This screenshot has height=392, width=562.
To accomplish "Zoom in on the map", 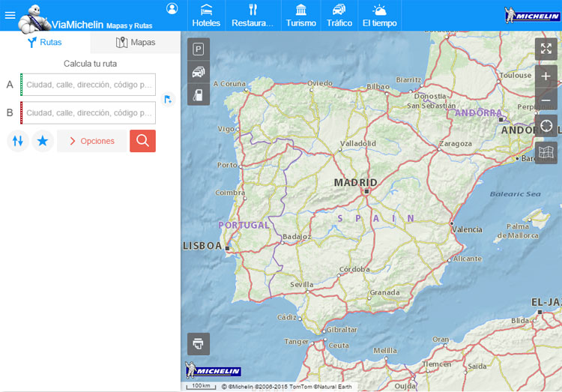I will 546,76.
